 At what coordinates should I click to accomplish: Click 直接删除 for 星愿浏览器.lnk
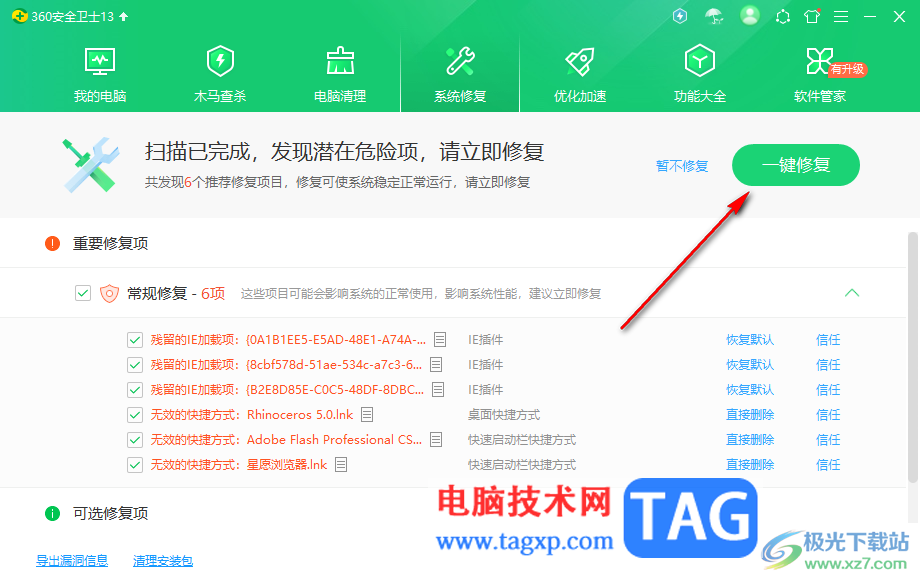tap(750, 465)
